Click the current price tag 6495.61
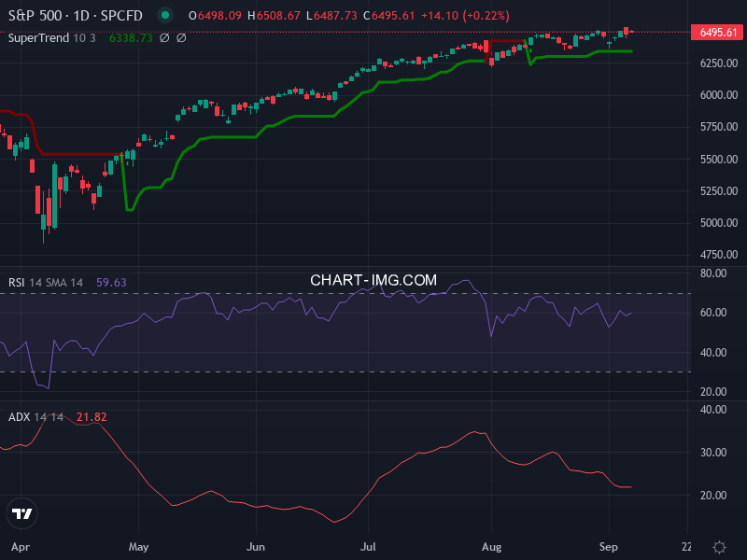747x560 pixels. point(717,33)
